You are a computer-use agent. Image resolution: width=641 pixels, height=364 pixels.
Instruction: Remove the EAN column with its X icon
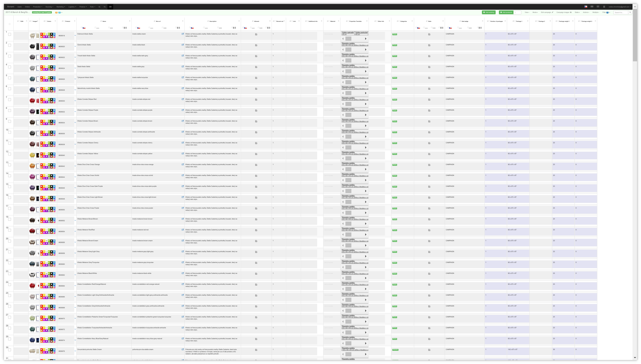(x=26, y=21)
